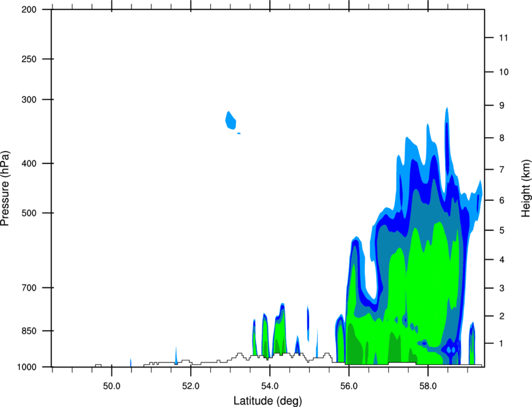Click the 54.0 latitude tick label
The width and height of the screenshot is (532, 407).
(270, 386)
